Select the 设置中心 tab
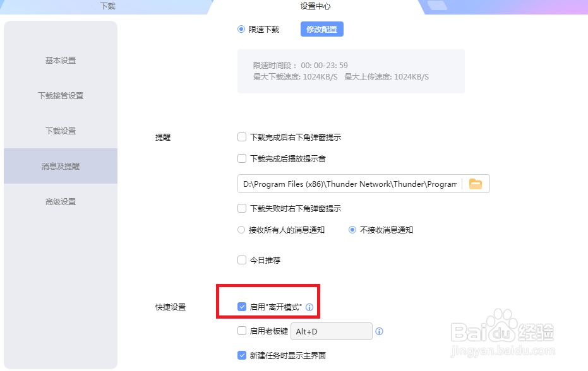The image size is (588, 371). point(315,6)
